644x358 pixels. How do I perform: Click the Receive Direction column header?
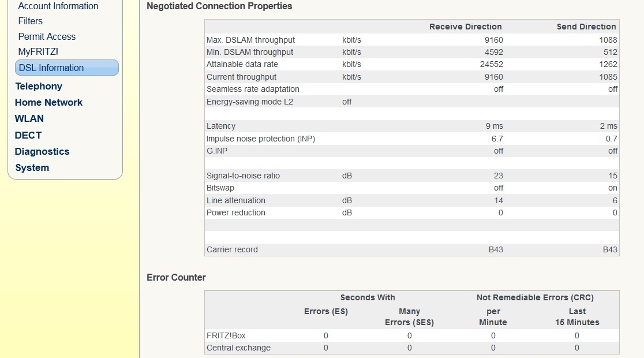coord(465,27)
